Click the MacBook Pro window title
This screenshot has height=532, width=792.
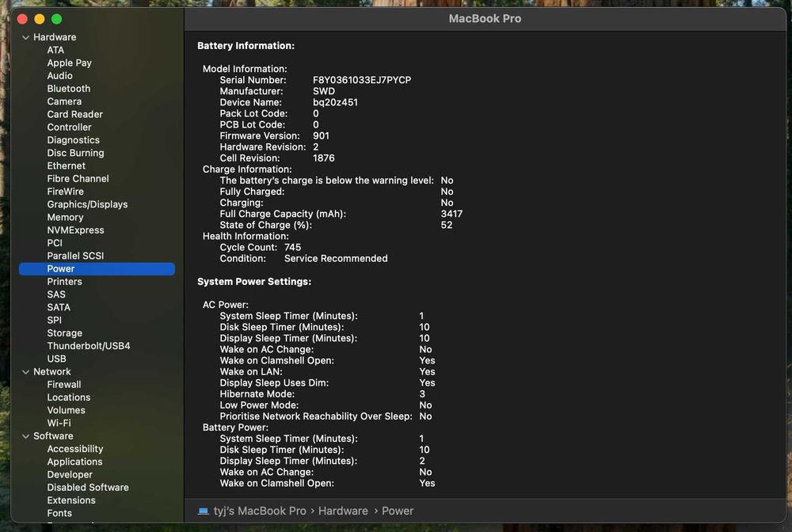[485, 19]
